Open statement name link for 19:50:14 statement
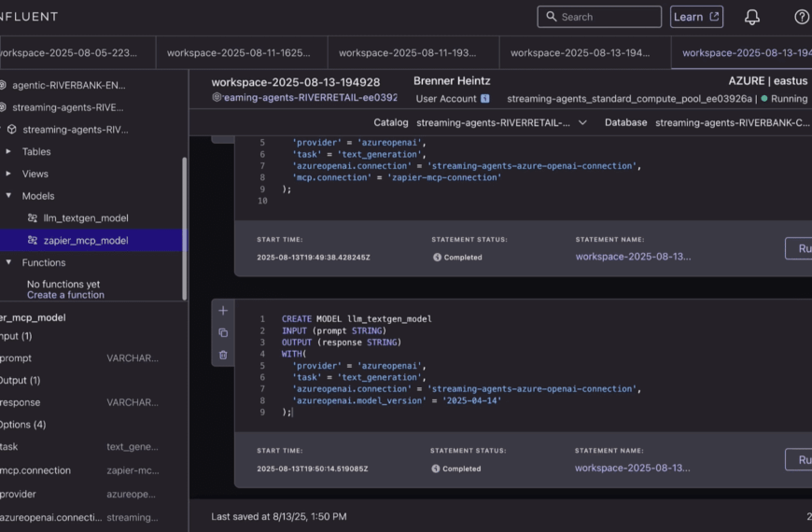The width and height of the screenshot is (812, 532). (632, 469)
